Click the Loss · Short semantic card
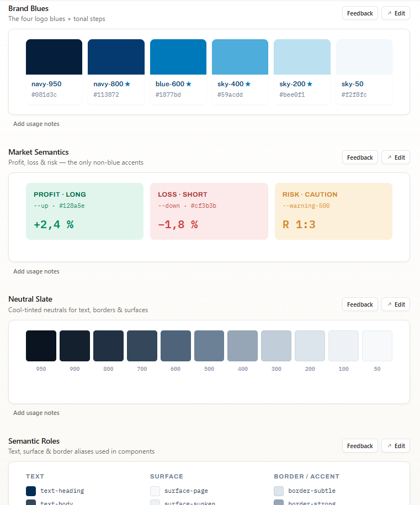 (x=209, y=211)
